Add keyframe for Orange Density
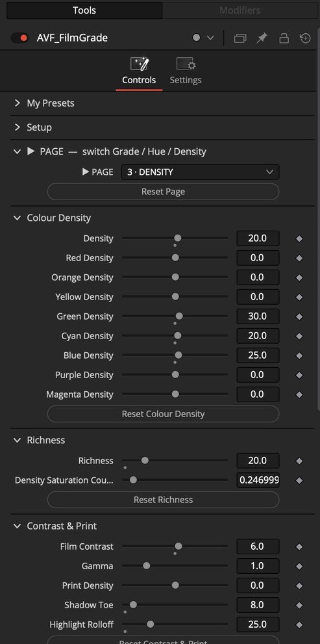The width and height of the screenshot is (320, 644). click(299, 277)
